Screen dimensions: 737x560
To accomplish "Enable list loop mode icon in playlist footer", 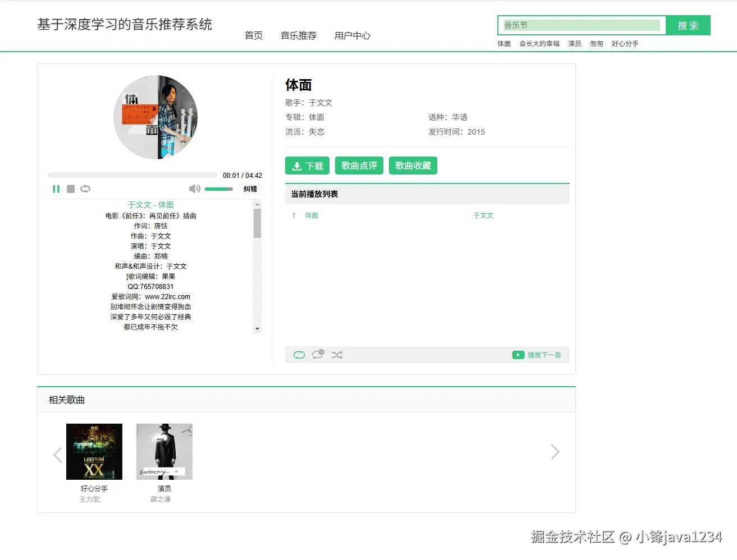I will 299,355.
